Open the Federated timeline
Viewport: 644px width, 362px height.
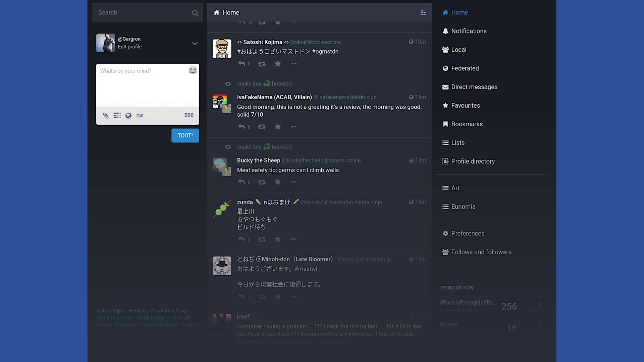tap(465, 68)
